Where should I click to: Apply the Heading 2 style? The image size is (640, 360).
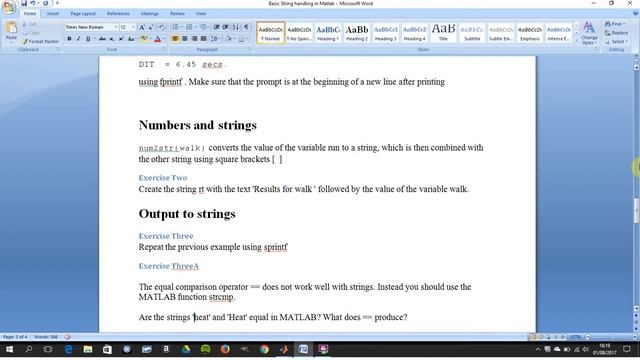point(357,33)
